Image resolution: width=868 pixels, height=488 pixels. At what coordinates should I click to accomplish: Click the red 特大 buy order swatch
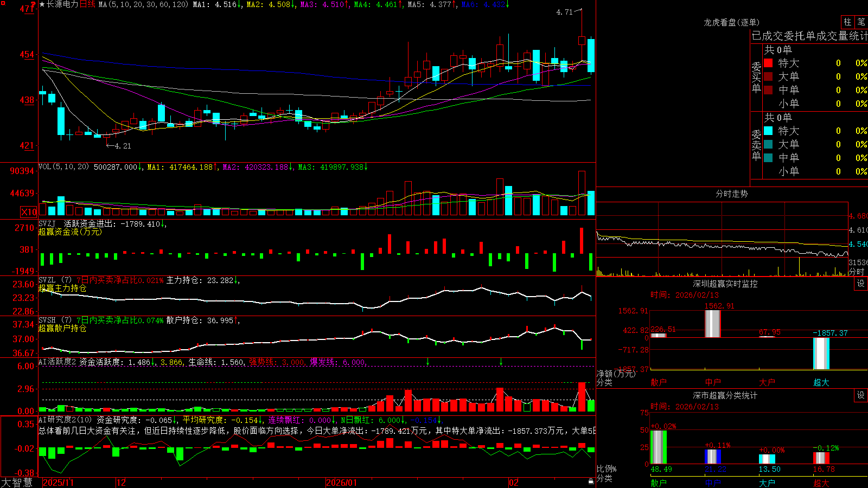(768, 63)
